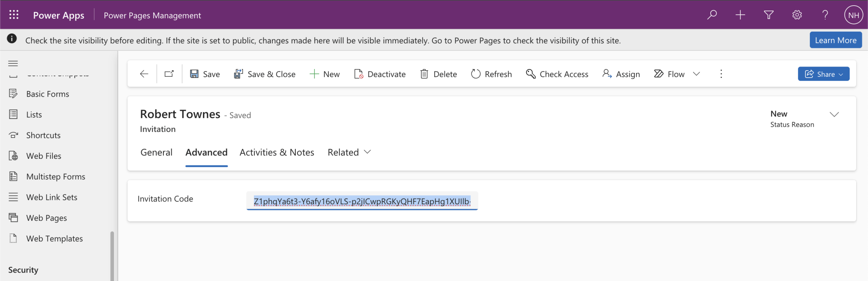Image resolution: width=868 pixels, height=281 pixels.
Task: Open Web Templates in the sidebar
Action: click(54, 239)
